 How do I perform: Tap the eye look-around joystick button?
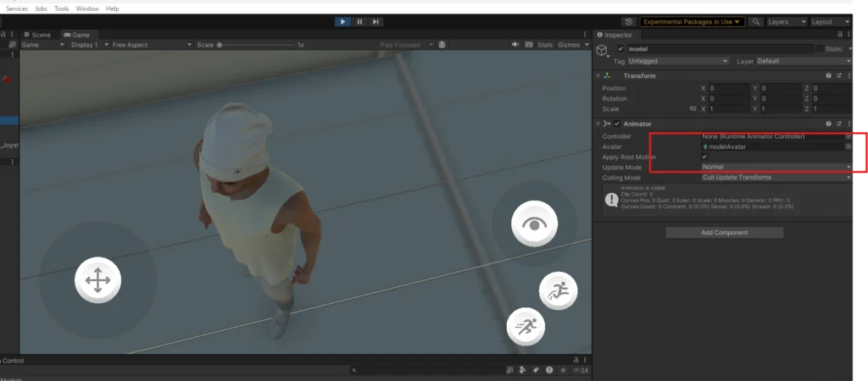[x=534, y=224]
